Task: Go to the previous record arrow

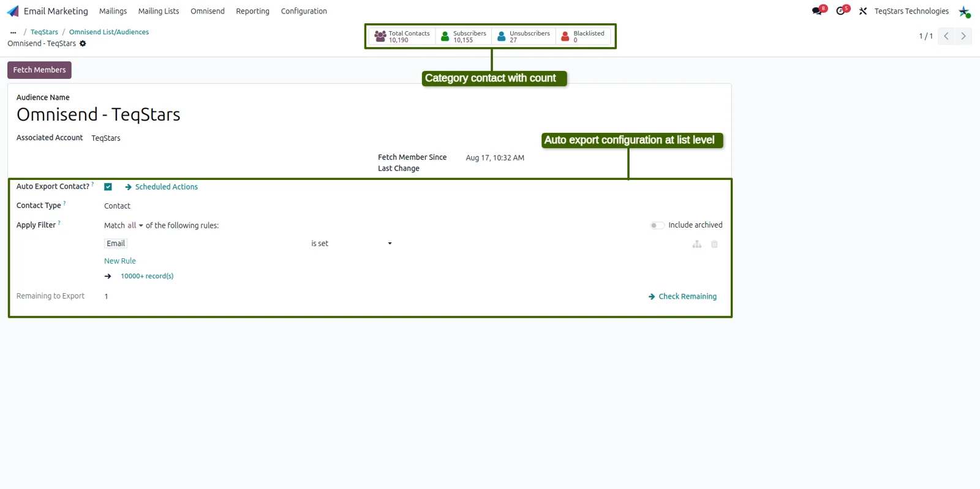Action: click(946, 36)
